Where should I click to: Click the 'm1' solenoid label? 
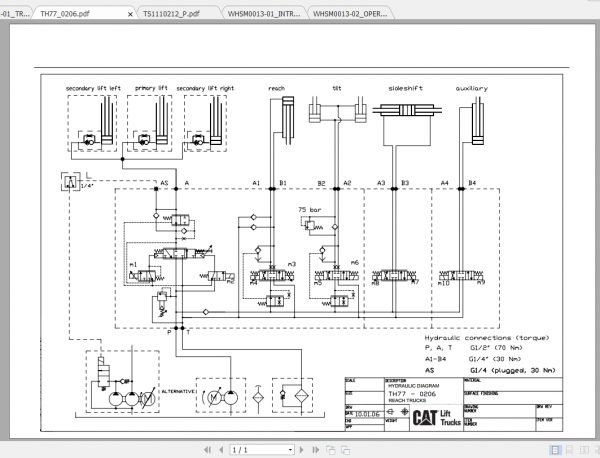pyautogui.click(x=133, y=264)
